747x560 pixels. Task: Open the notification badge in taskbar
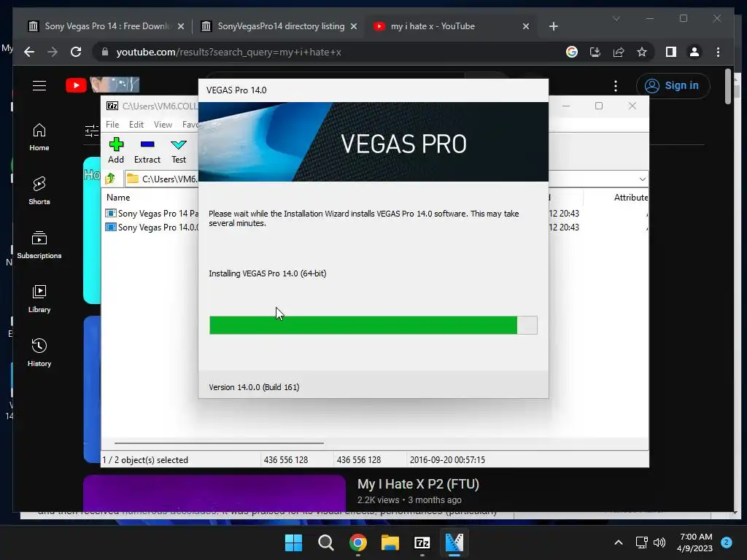click(727, 542)
